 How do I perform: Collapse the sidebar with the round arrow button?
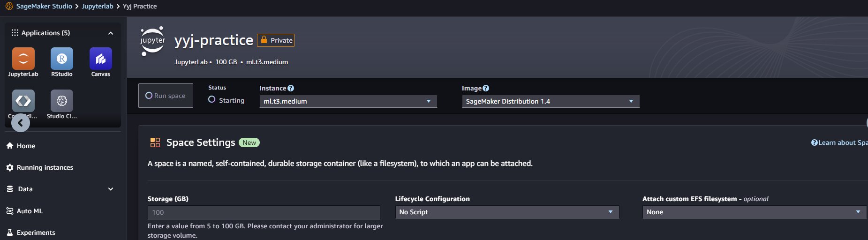point(21,123)
